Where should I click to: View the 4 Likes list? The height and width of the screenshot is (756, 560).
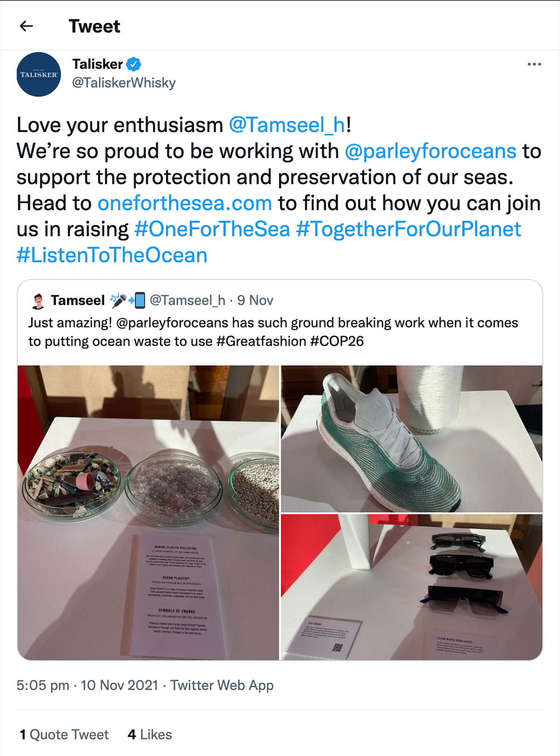[x=150, y=735]
